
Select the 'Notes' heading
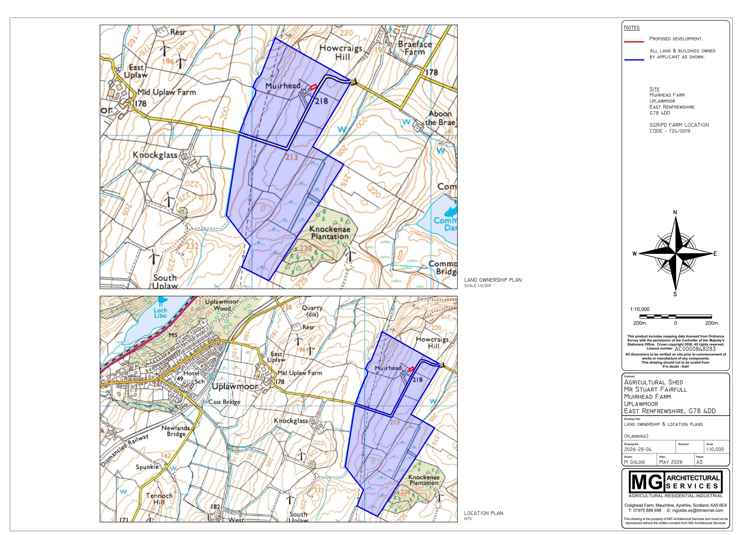coord(632,27)
